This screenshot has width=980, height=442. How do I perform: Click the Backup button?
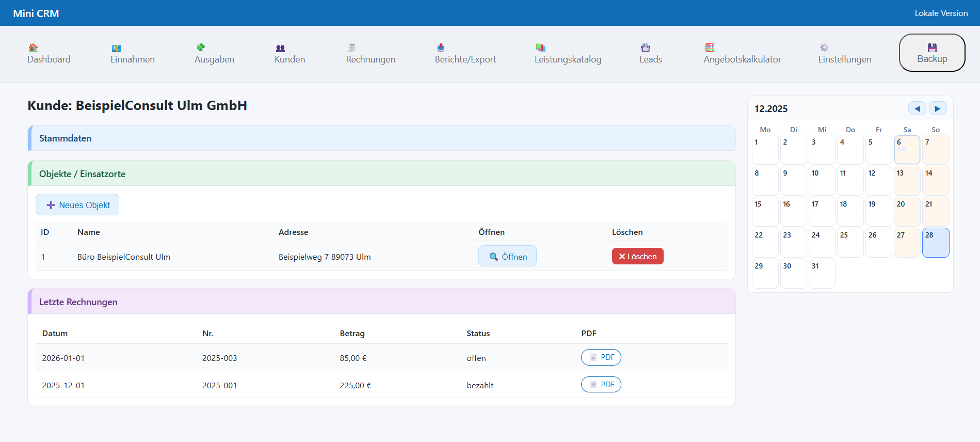pos(931,53)
